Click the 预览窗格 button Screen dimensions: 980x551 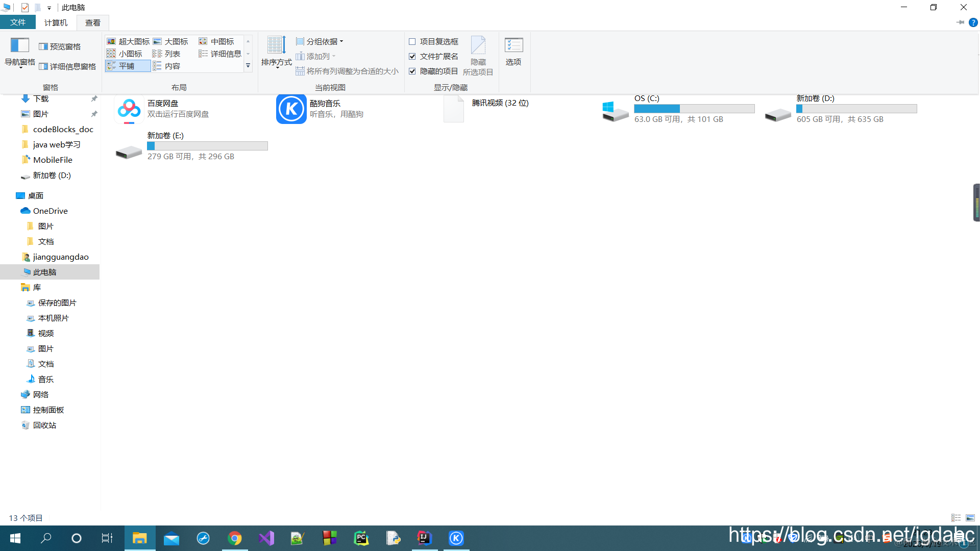coord(60,46)
